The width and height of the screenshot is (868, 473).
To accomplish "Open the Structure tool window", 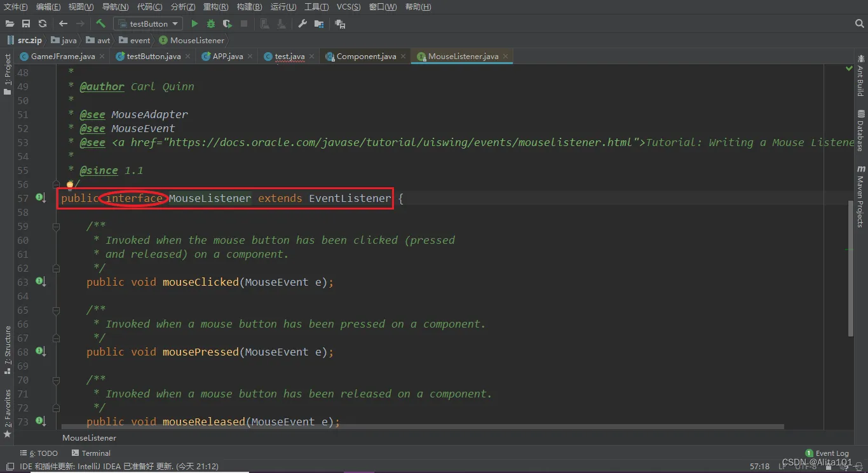I will point(8,350).
